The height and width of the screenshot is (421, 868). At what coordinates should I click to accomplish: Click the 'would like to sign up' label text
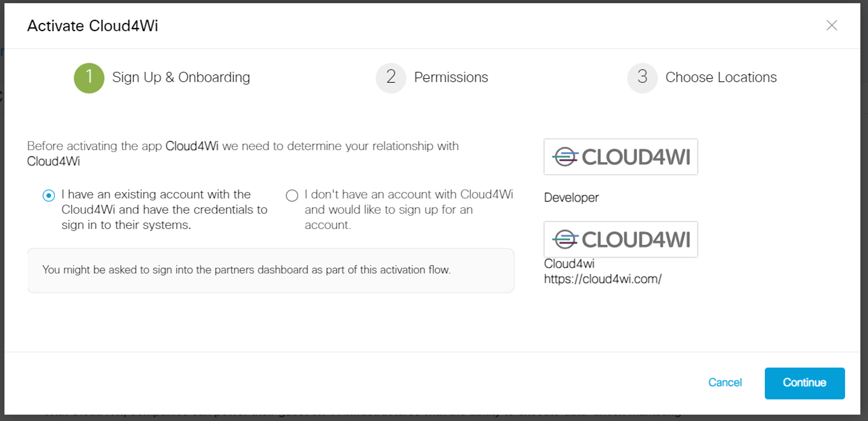click(409, 209)
